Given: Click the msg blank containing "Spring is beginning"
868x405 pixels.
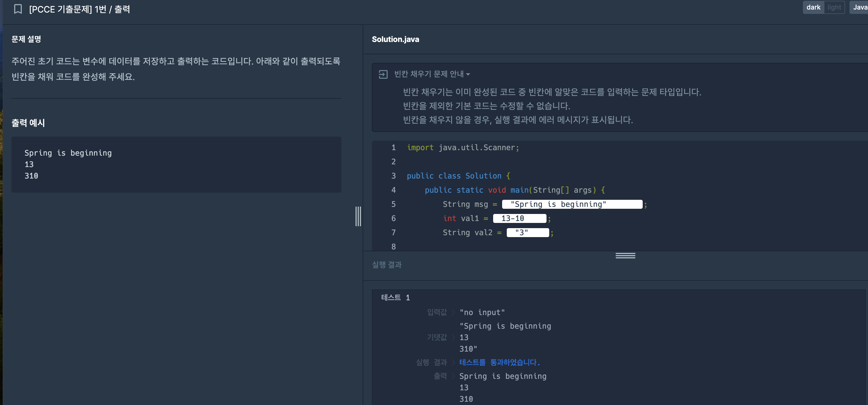Looking at the screenshot, I should [x=572, y=204].
